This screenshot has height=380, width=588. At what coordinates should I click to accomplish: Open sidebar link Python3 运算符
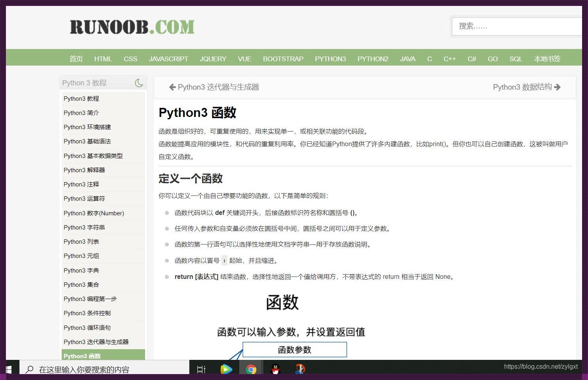click(x=84, y=198)
